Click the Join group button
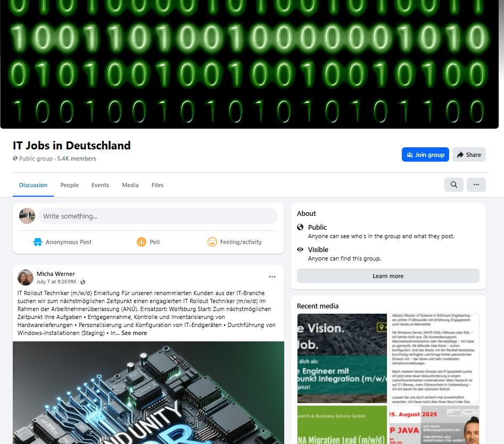The height and width of the screenshot is (444, 504). [x=425, y=155]
